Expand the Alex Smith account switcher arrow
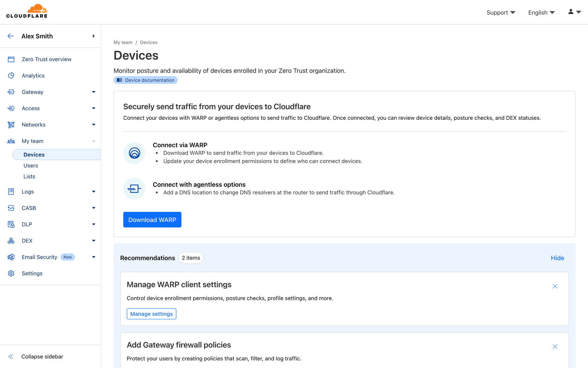Screen dimensions: 588x368 point(94,36)
